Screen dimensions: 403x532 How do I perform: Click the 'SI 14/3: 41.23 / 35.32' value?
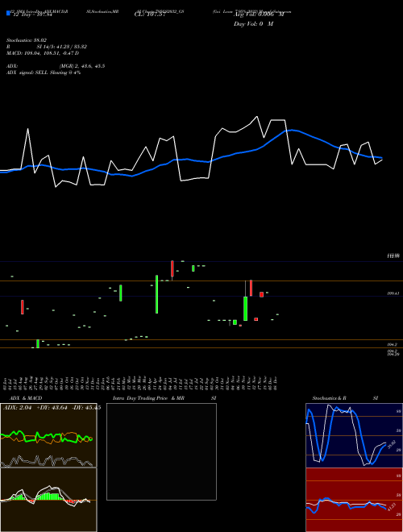click(x=61, y=47)
